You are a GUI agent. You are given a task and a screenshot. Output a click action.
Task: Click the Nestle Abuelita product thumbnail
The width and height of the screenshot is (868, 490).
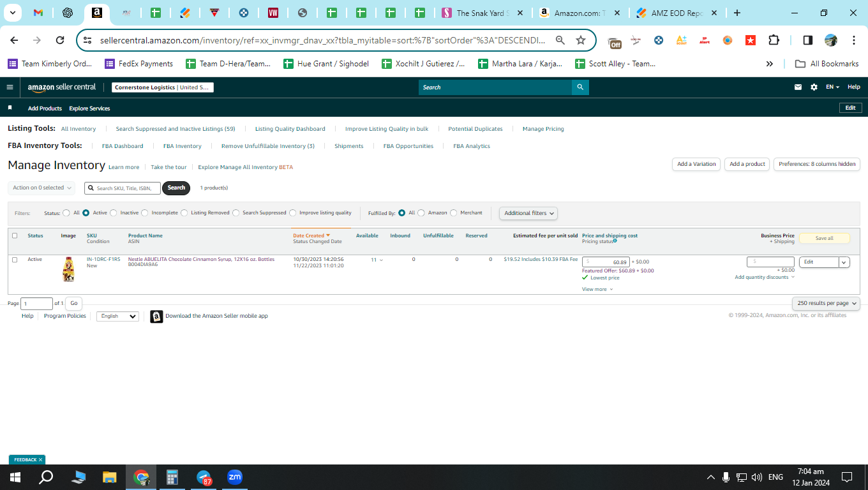tap(68, 269)
